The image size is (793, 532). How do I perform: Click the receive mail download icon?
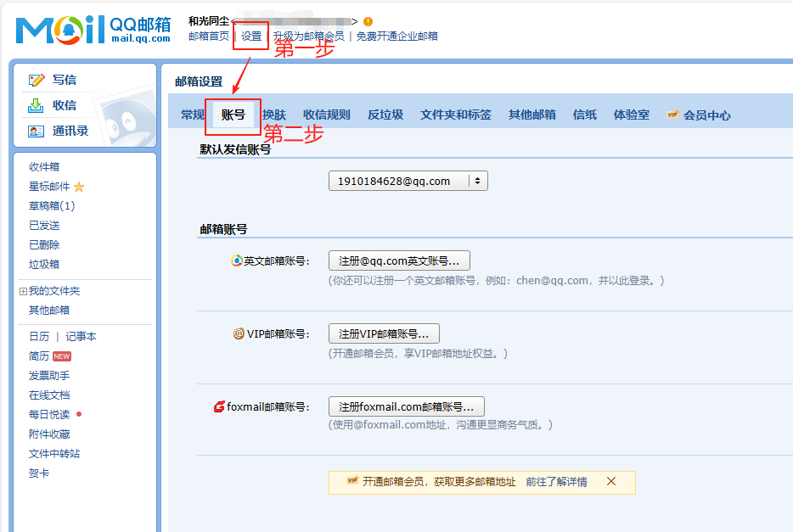click(36, 105)
